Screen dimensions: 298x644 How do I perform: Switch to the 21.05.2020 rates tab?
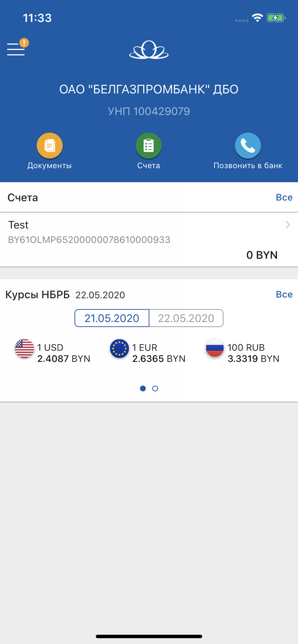pos(112,318)
